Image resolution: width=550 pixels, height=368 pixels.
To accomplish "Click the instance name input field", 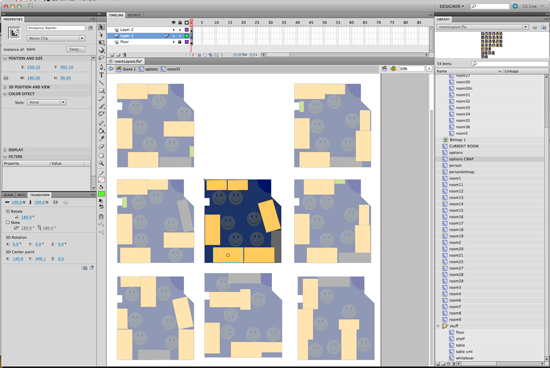I will pyautogui.click(x=56, y=28).
